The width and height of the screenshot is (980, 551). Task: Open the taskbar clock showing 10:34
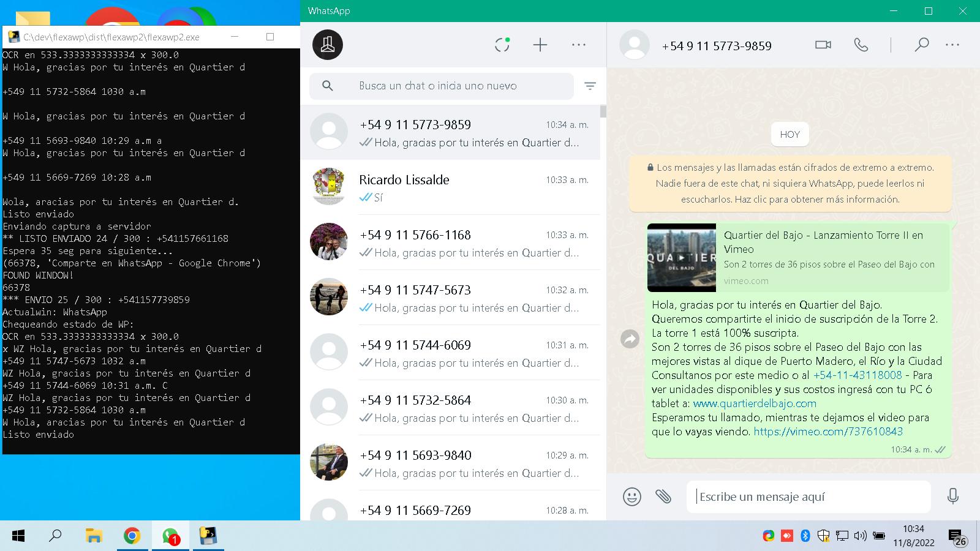tap(913, 536)
